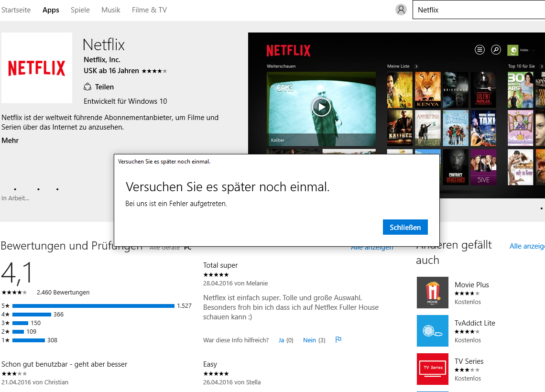
Task: Click Entwickelt für Windows 10 text
Action: (125, 101)
